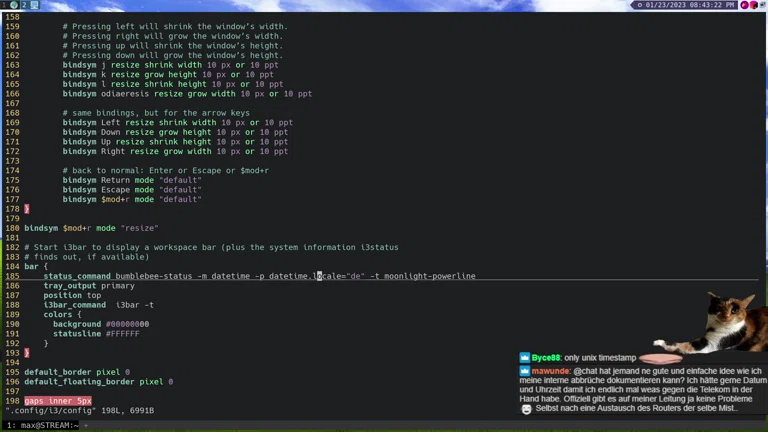
Task: Switch to workspace 2 with monitor icon
Action: pos(30,5)
